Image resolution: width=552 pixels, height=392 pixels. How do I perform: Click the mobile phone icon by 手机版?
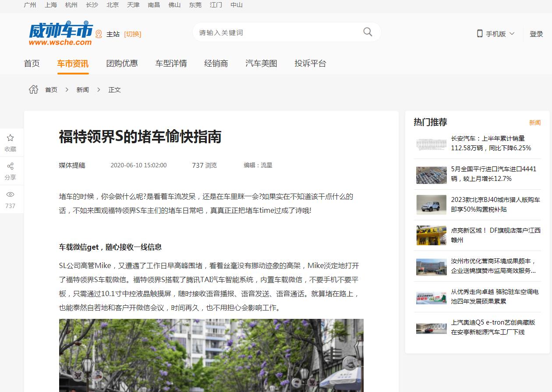pos(480,33)
